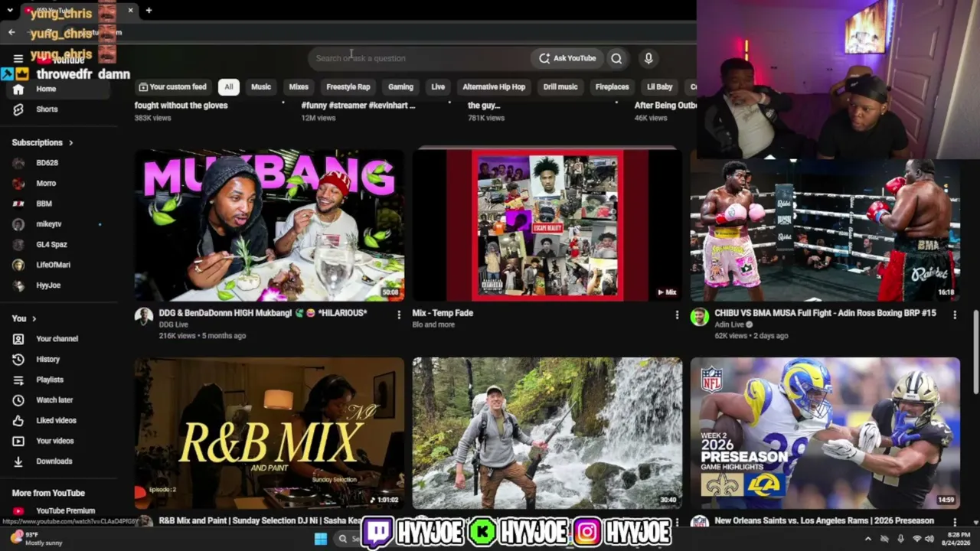The width and height of the screenshot is (980, 551).
Task: Select the Lil Baby filter chip
Action: click(x=660, y=87)
